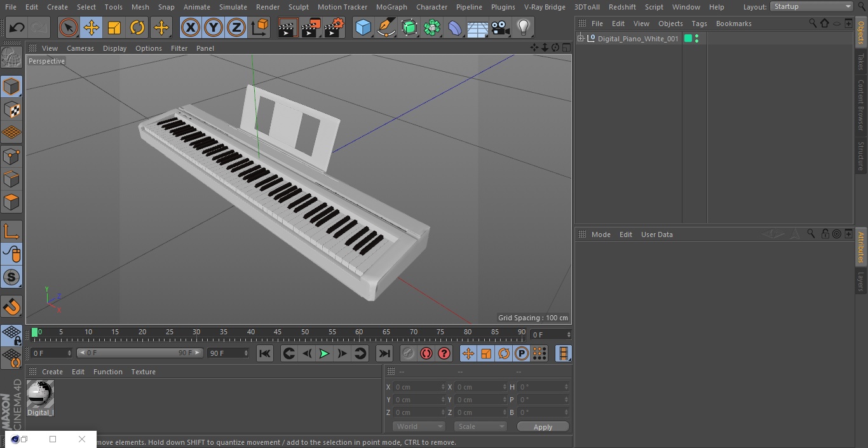Open the Simulate menu
The height and width of the screenshot is (448, 868).
233,7
